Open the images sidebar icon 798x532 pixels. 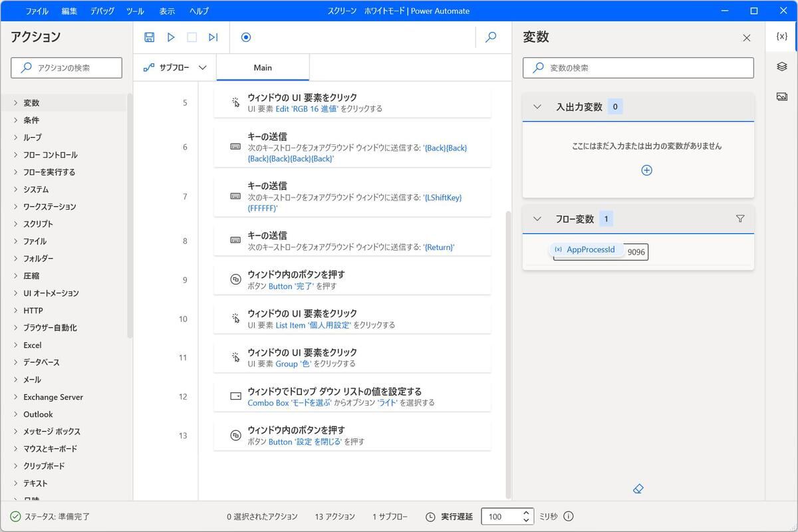click(x=781, y=96)
